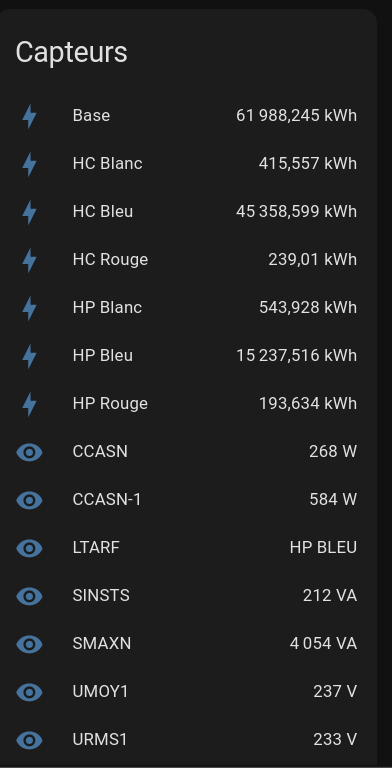Show details for 4 054 VA value
Screen dimensions: 392x768
click(323, 643)
